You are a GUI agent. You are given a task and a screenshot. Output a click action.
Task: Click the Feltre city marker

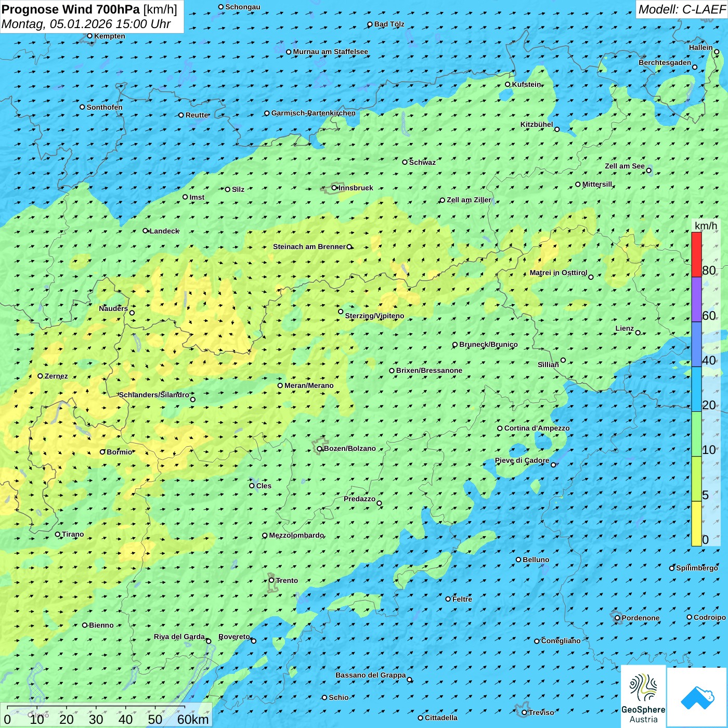tap(448, 599)
